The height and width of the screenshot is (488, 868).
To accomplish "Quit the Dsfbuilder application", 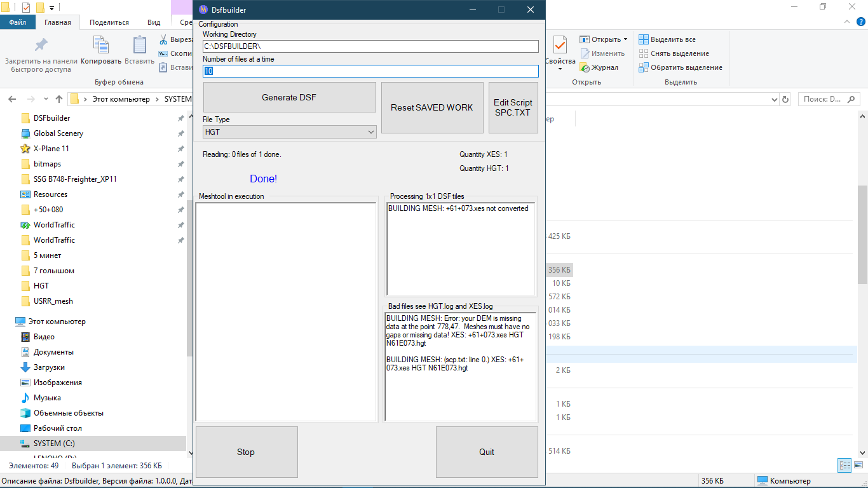I will [x=487, y=452].
